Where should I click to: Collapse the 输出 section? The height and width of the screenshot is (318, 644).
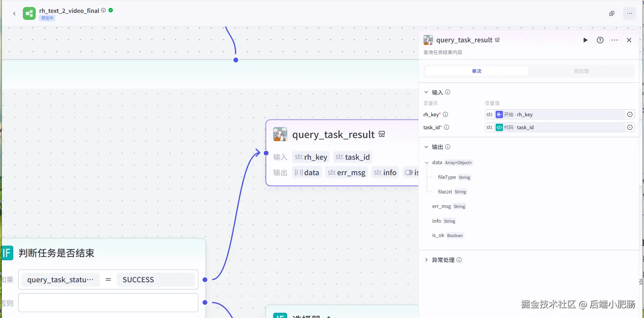pyautogui.click(x=426, y=147)
